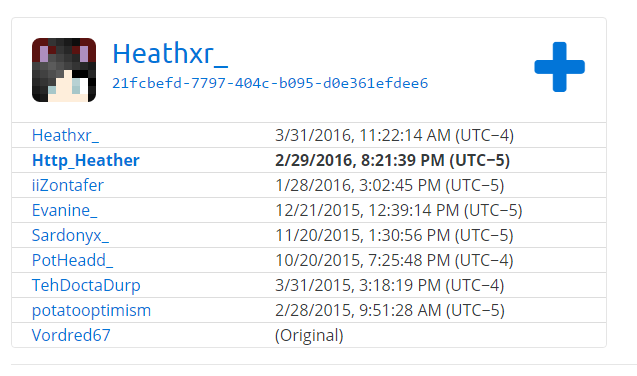Click the 2/28/2015 9:51:28 AM timestamp
Image resolution: width=637 pixels, height=376 pixels.
[390, 311]
